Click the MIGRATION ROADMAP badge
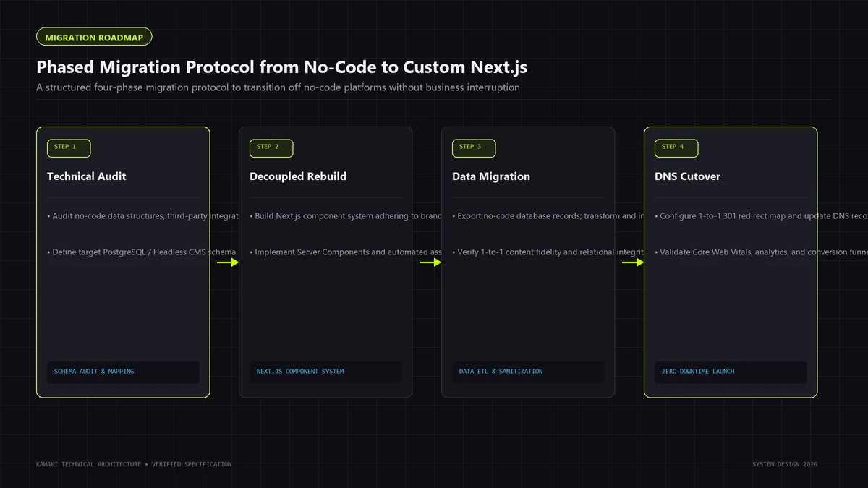The height and width of the screenshot is (488, 868). click(94, 37)
